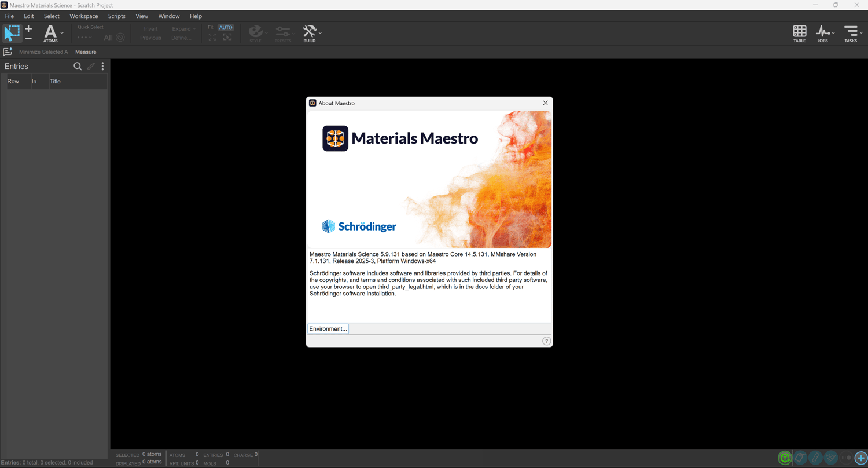This screenshot has width=868, height=468.
Task: Click the 'CHARGE' status bar entry
Action: coord(245,455)
